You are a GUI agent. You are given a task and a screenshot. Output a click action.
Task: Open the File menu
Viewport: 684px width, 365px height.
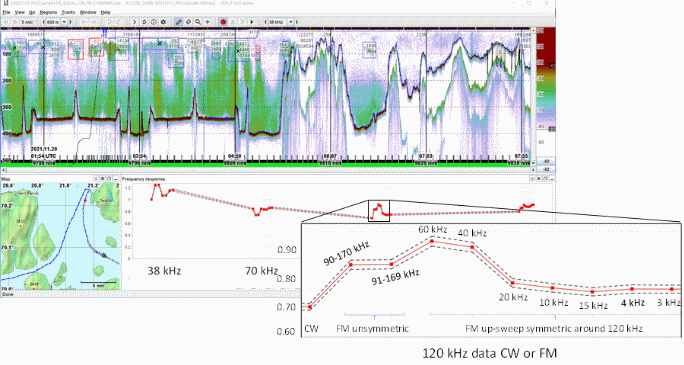click(x=7, y=13)
